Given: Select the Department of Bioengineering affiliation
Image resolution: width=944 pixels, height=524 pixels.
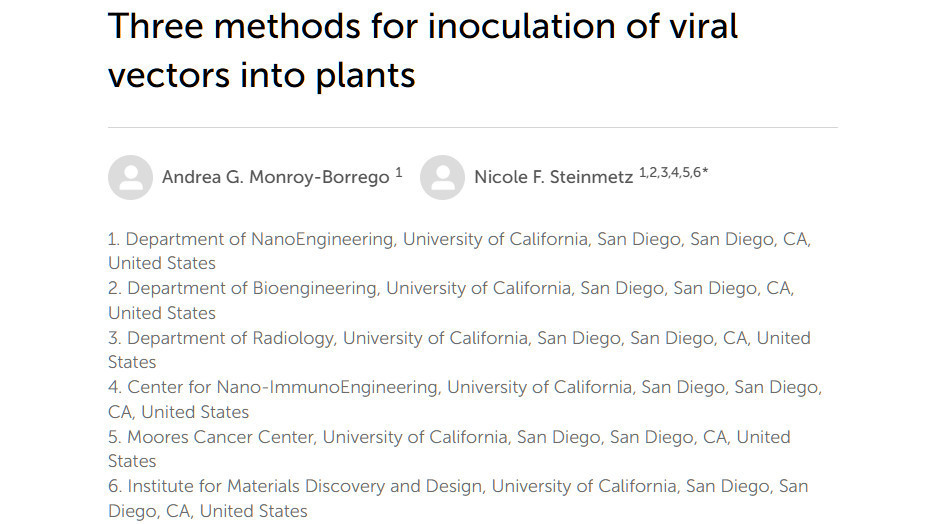Looking at the screenshot, I should point(451,301).
